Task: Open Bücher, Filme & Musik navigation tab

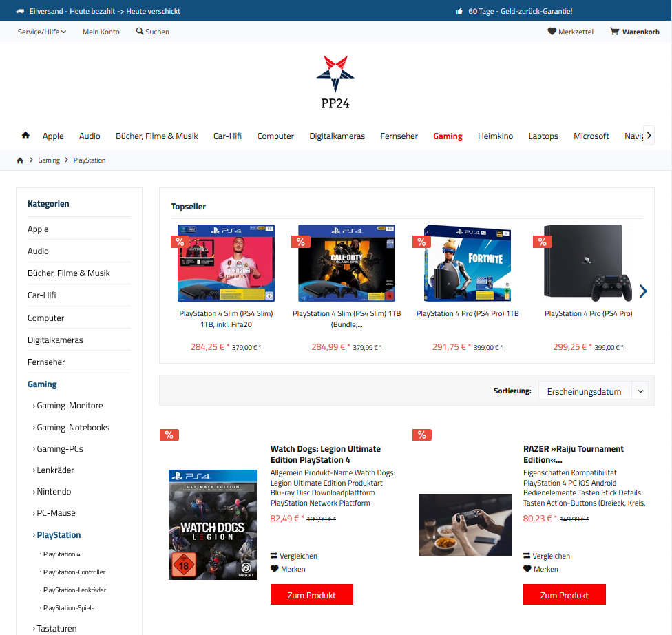Action: pyautogui.click(x=157, y=136)
